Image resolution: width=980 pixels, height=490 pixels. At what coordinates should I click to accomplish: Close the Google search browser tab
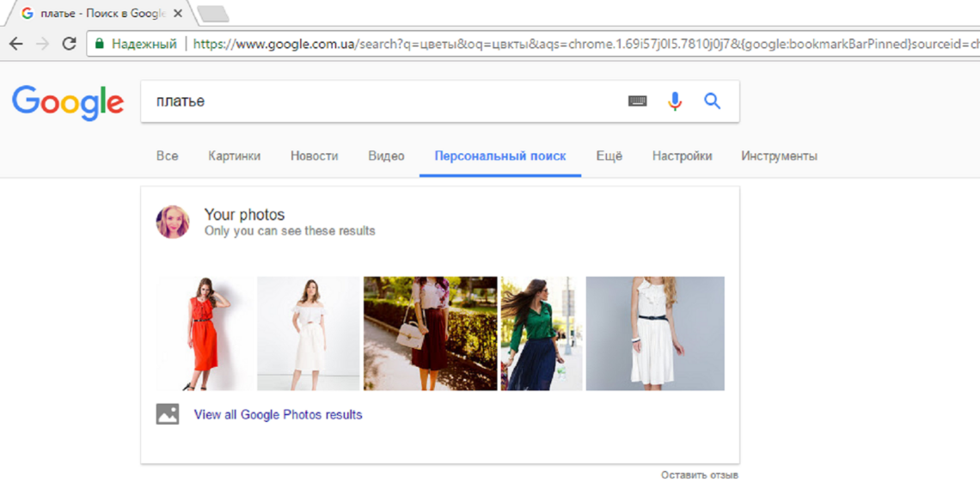click(x=178, y=14)
